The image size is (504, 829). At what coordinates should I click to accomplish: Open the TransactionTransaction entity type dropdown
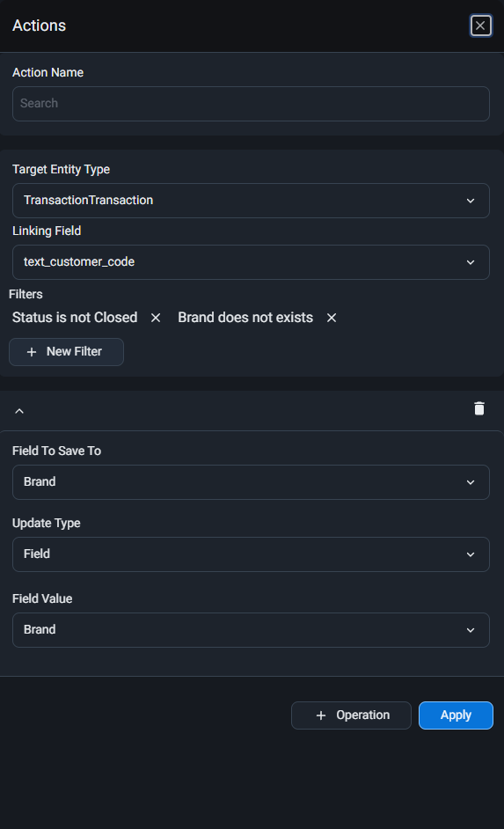coord(251,201)
